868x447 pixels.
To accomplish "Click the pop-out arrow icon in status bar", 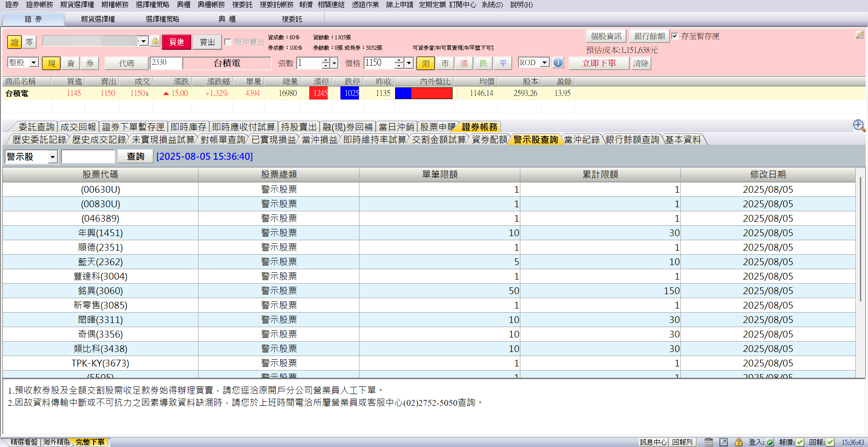I will 723,442.
